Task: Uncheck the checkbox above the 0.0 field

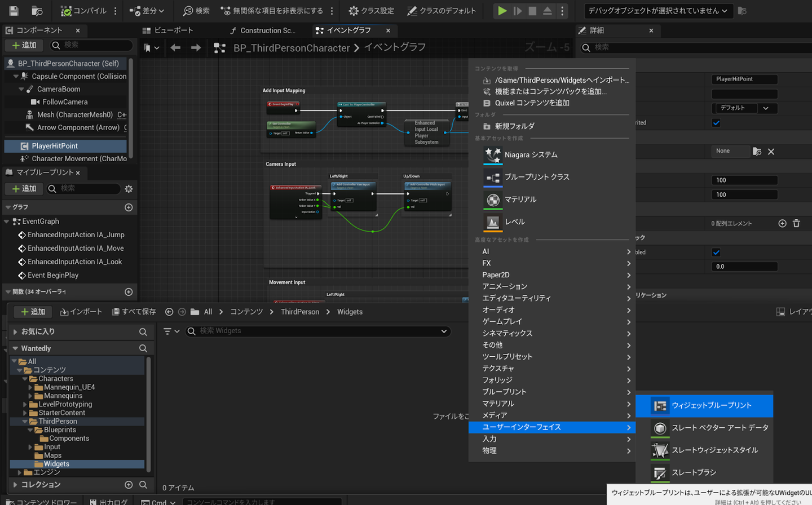Action: tap(716, 252)
